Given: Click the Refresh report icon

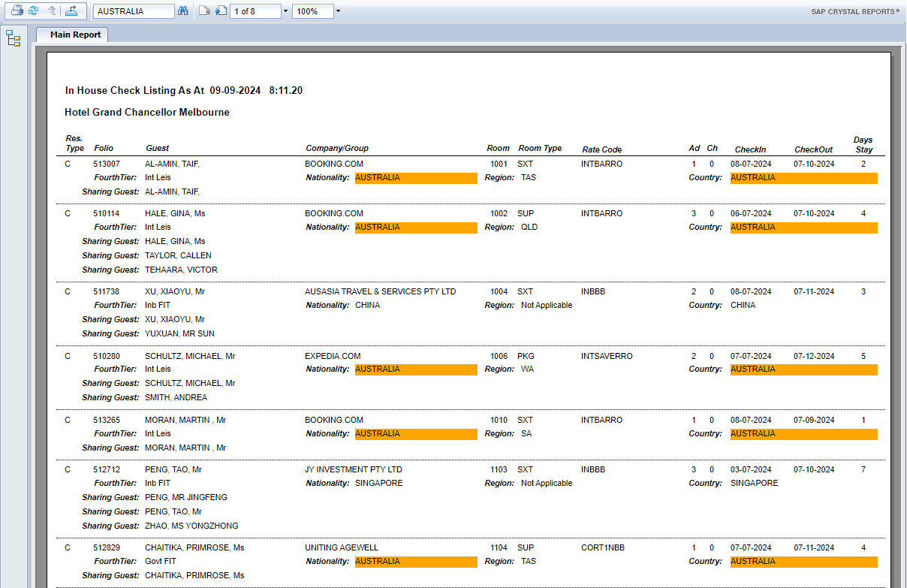Looking at the screenshot, I should tap(34, 11).
